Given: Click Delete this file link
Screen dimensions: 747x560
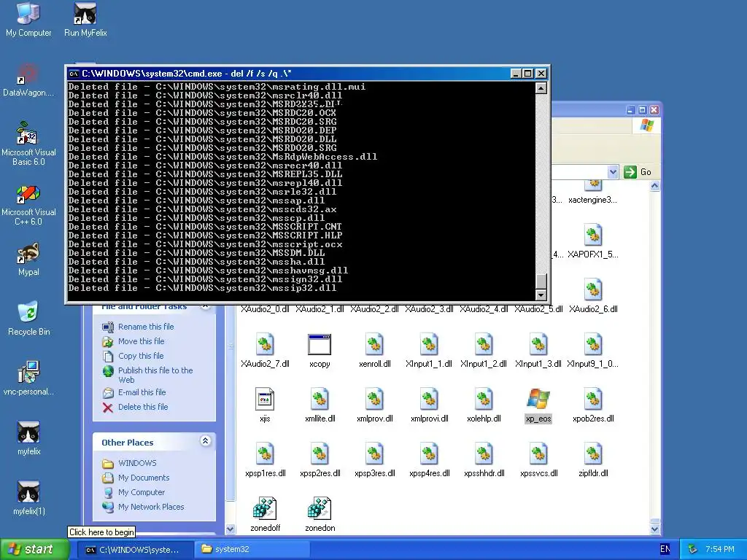Looking at the screenshot, I should pyautogui.click(x=143, y=407).
